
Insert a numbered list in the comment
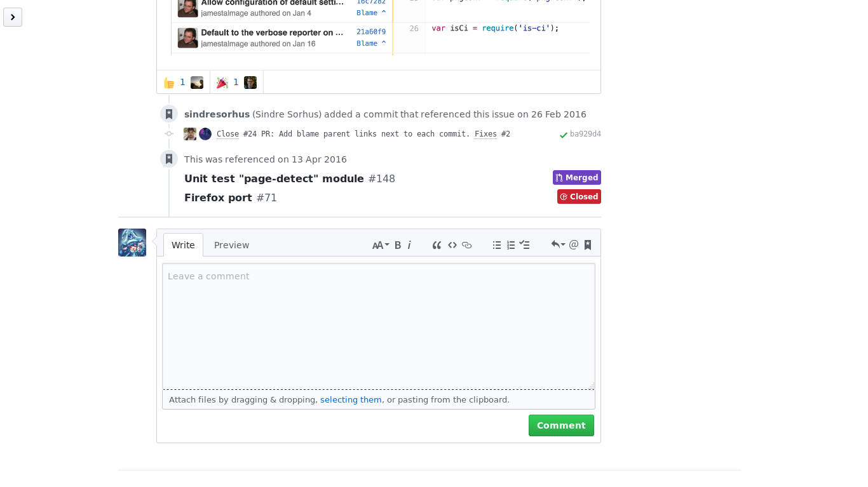[x=511, y=244]
